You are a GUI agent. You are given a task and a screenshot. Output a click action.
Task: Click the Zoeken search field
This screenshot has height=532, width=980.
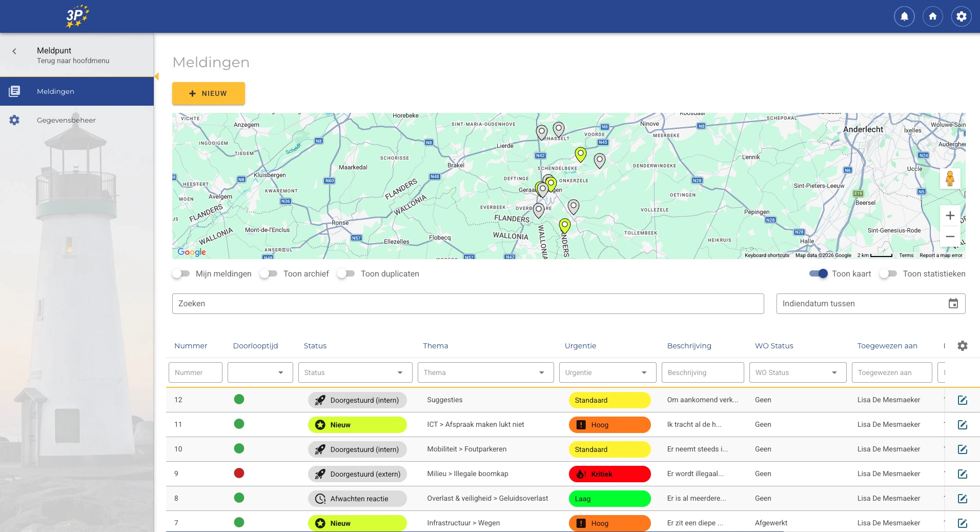click(x=467, y=304)
